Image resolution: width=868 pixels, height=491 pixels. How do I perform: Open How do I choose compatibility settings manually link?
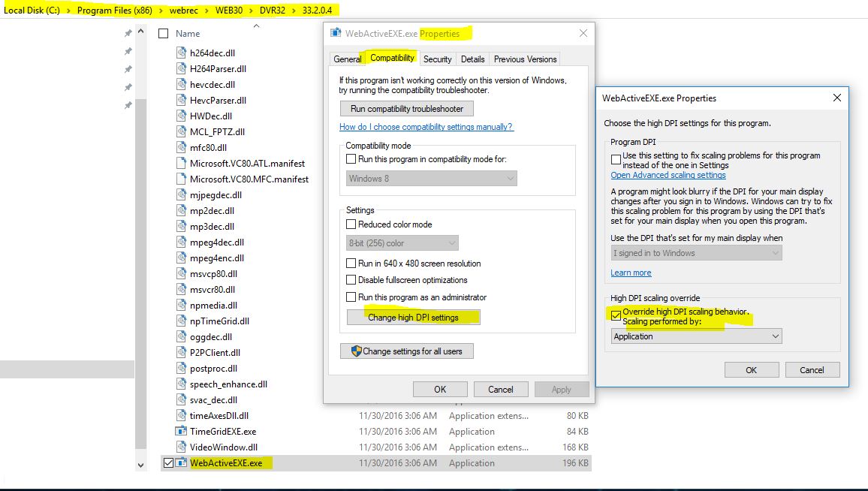coord(426,127)
